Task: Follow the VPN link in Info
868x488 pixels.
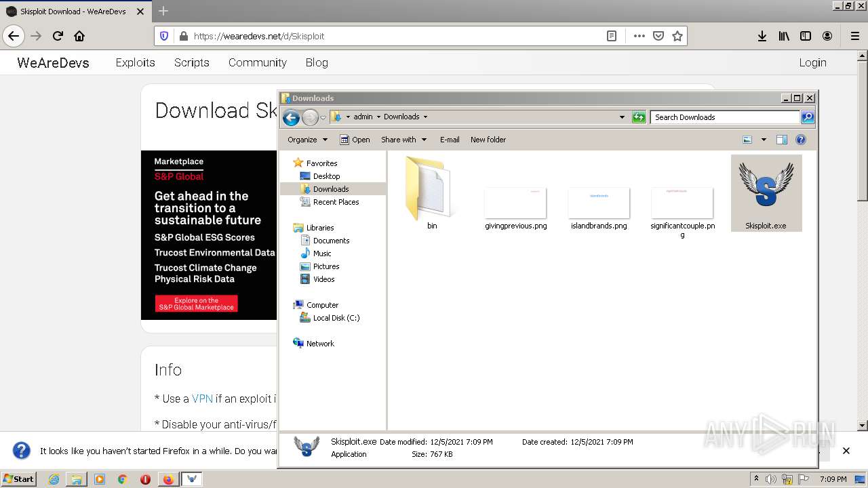Action: click(202, 399)
